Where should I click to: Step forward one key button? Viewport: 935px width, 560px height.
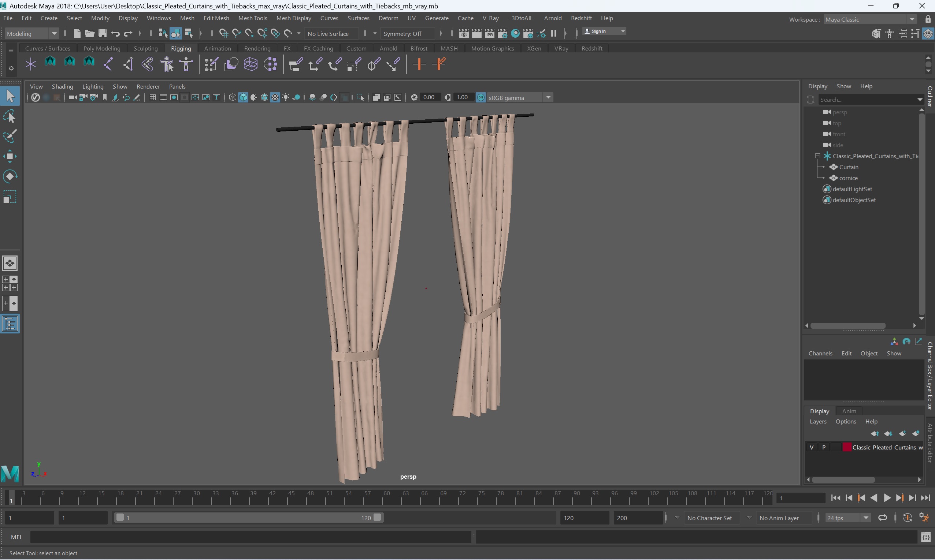899,498
